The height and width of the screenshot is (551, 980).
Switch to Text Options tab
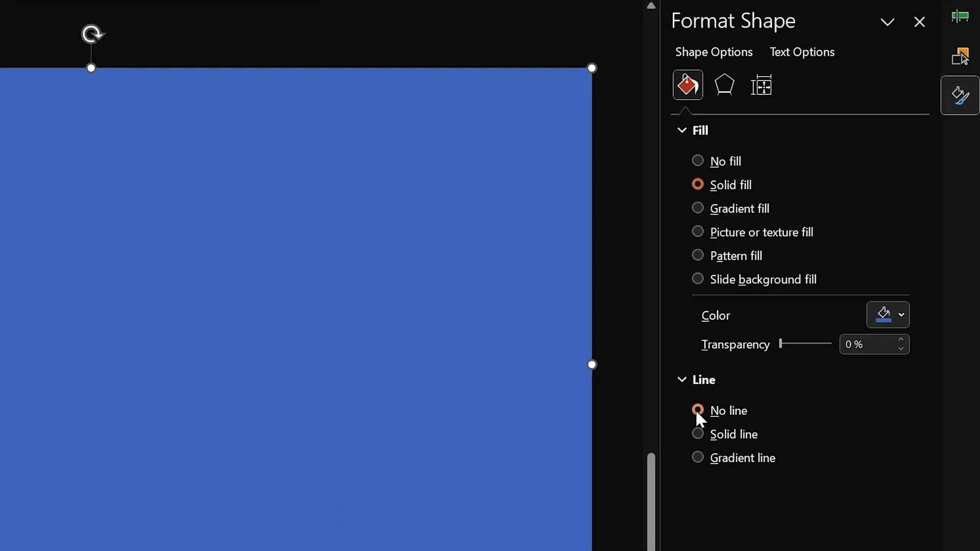[x=802, y=52]
